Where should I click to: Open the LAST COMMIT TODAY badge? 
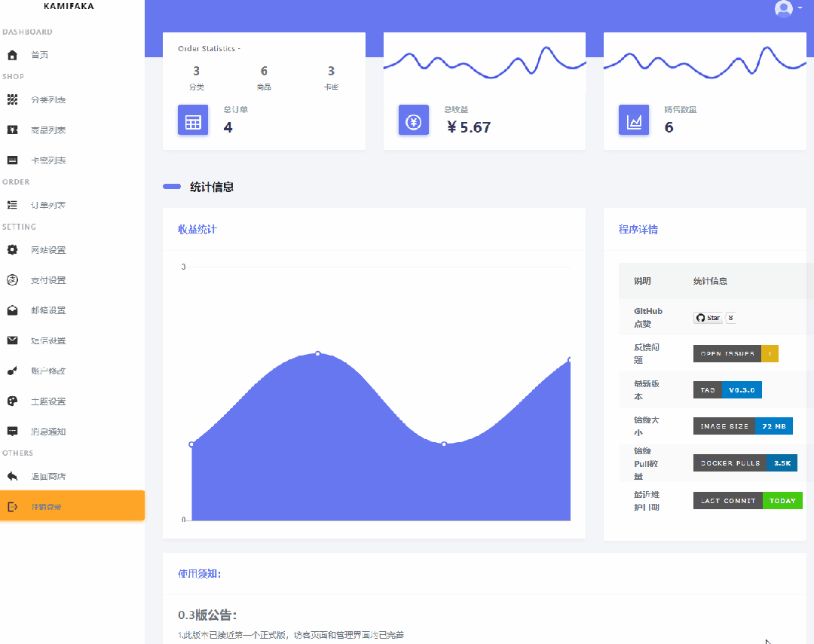tap(748, 501)
